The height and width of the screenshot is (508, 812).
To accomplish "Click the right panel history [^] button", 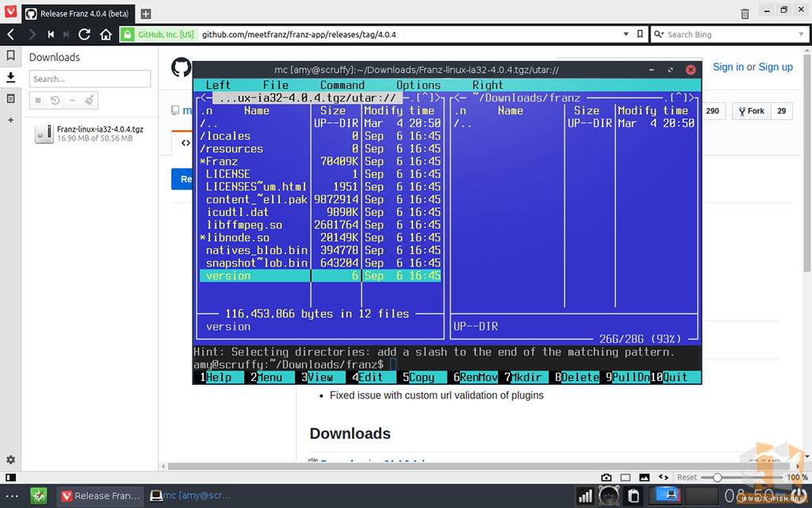I will point(681,98).
